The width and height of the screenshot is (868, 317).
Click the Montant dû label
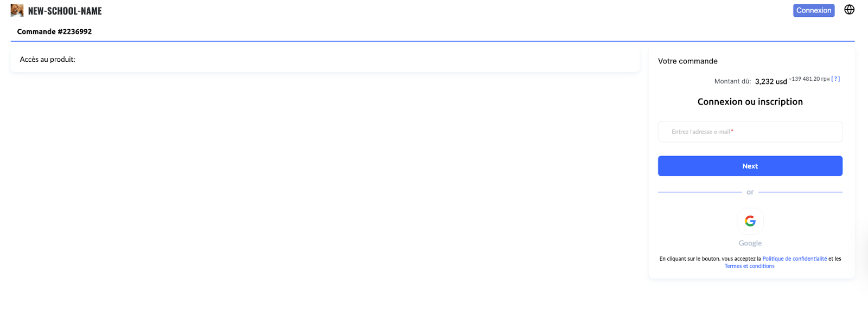click(732, 81)
